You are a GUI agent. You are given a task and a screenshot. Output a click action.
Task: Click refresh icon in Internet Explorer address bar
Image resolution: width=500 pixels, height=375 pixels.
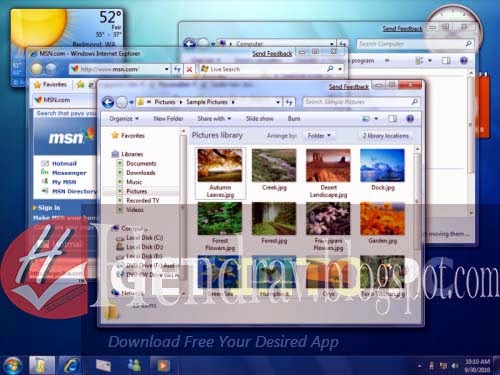click(x=177, y=69)
